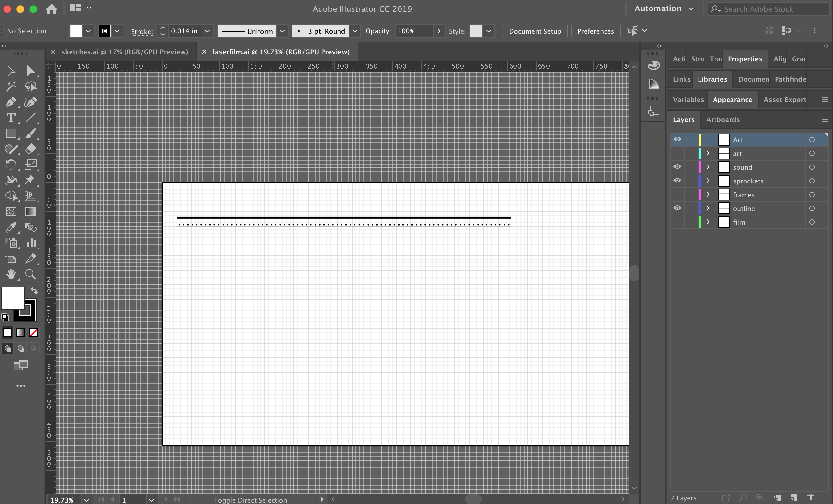Select the Shape Builder tool
This screenshot has height=504, width=833.
click(x=11, y=196)
